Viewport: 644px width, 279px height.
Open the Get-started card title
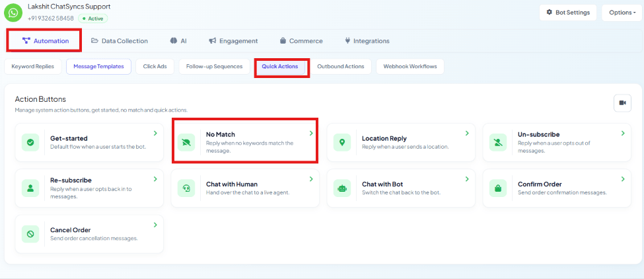(x=69, y=138)
